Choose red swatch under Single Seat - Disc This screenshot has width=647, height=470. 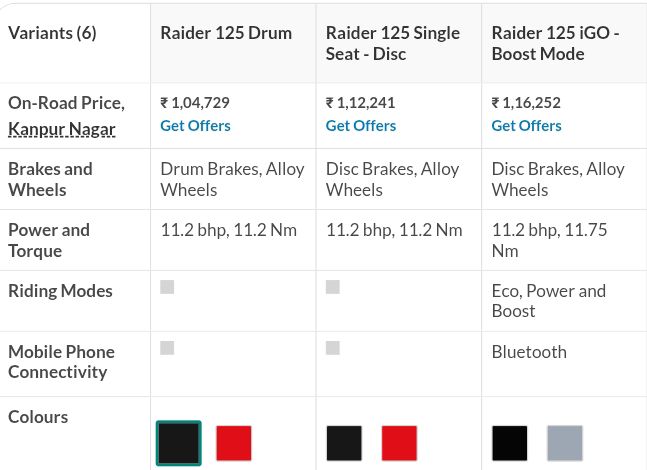click(x=399, y=443)
